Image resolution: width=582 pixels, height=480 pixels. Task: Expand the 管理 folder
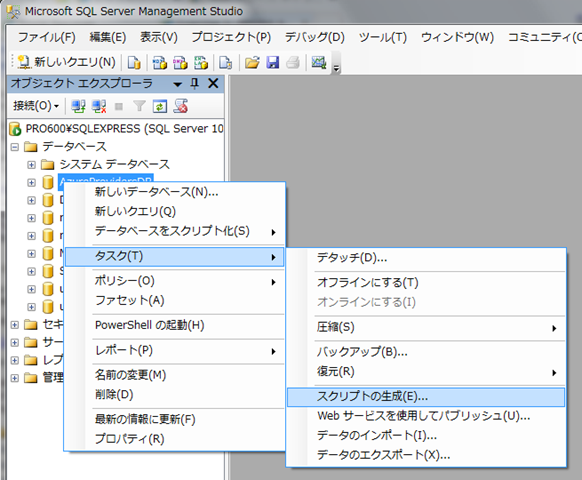(14, 378)
